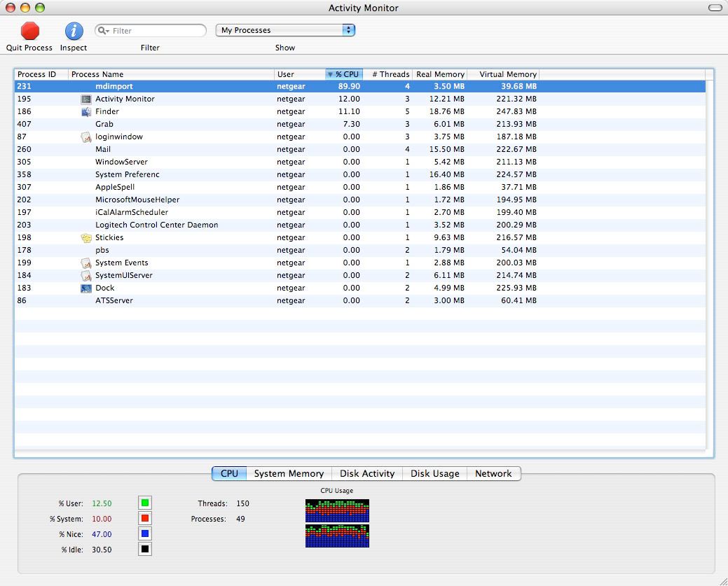Viewport: 728px width, 586px height.
Task: Click the % Nice 47.00 value
Action: 102,534
